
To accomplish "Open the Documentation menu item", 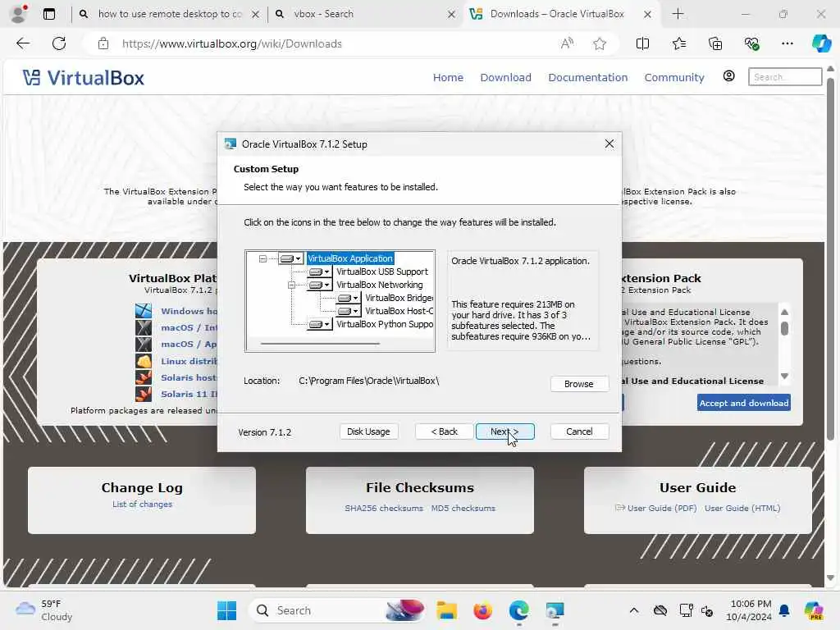I will pyautogui.click(x=587, y=78).
